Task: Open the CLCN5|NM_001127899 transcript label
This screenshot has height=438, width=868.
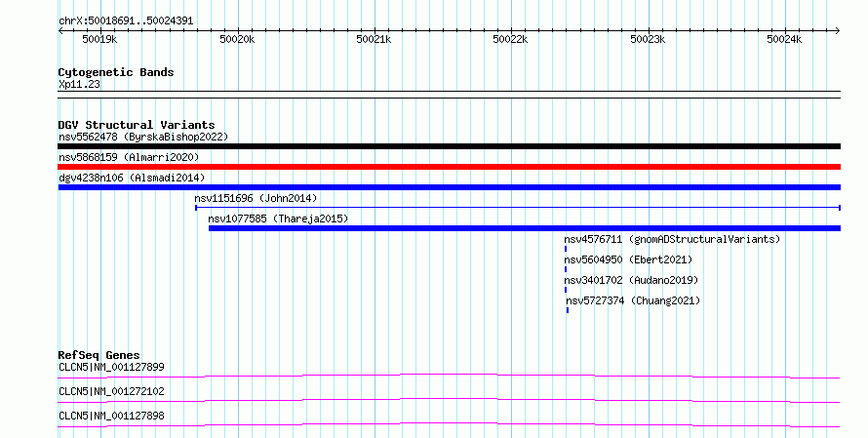Action: pyautogui.click(x=111, y=367)
